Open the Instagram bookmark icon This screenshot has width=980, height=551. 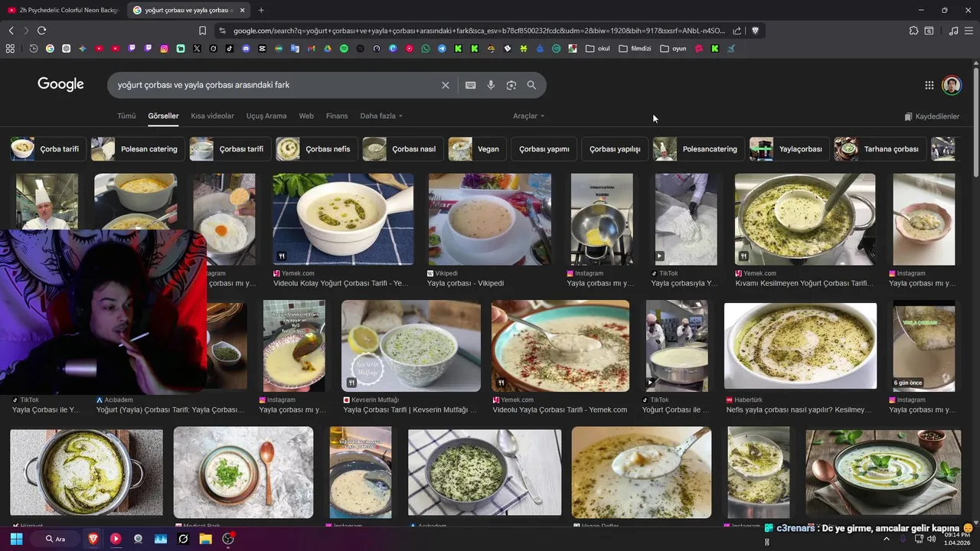click(164, 48)
